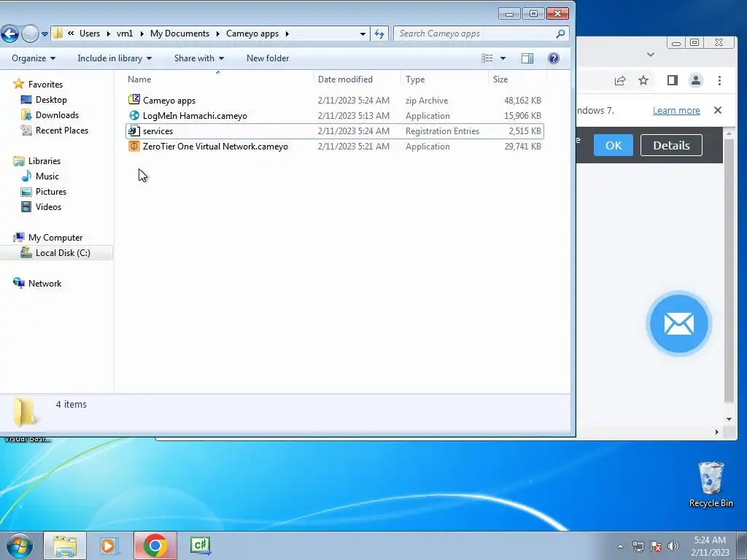Expand the arrow after Users breadcrumb
Image resolution: width=747 pixels, height=560 pixels.
pos(108,34)
